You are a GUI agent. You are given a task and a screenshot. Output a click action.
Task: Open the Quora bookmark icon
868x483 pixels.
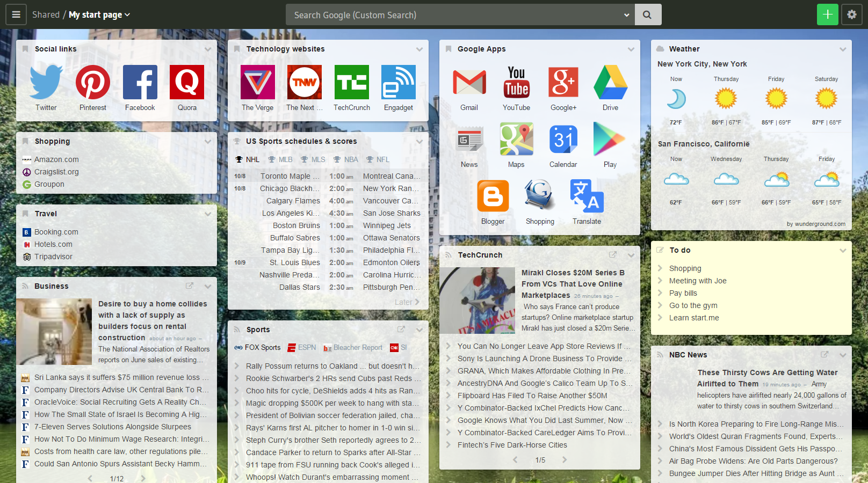pos(187,82)
